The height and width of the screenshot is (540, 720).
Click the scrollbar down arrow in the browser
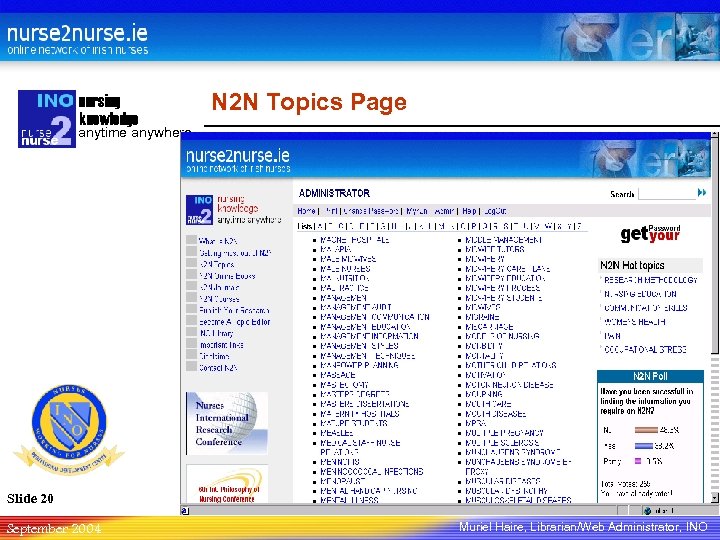[x=715, y=497]
